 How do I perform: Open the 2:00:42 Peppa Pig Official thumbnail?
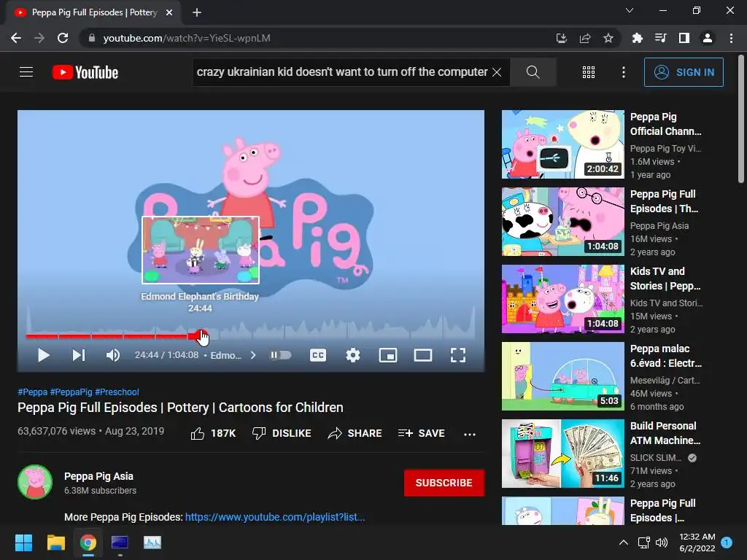[562, 144]
